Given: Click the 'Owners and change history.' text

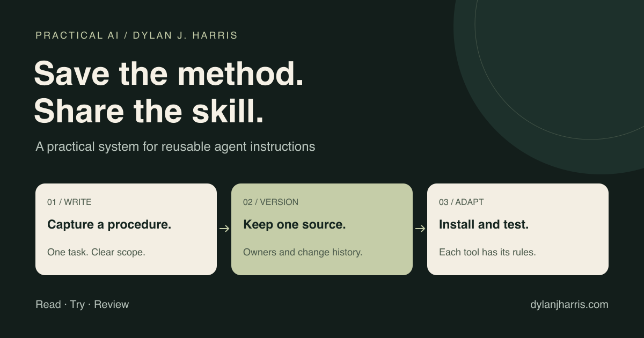Looking at the screenshot, I should tap(303, 252).
